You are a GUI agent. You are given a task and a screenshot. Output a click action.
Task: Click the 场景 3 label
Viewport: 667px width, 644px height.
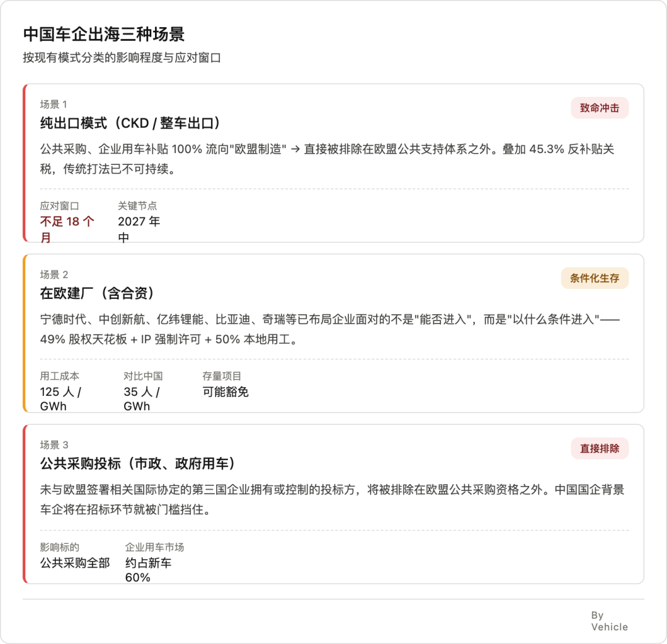point(54,445)
